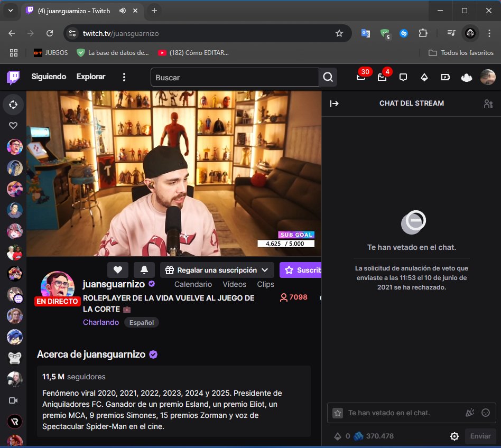501x448 pixels.
Task: Open Google Translate extension icon
Action: [366, 33]
